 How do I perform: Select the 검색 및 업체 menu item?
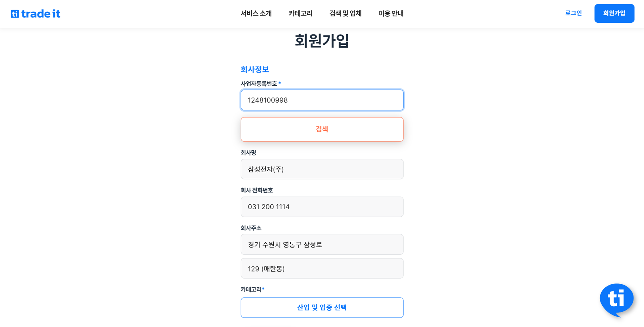point(345,14)
